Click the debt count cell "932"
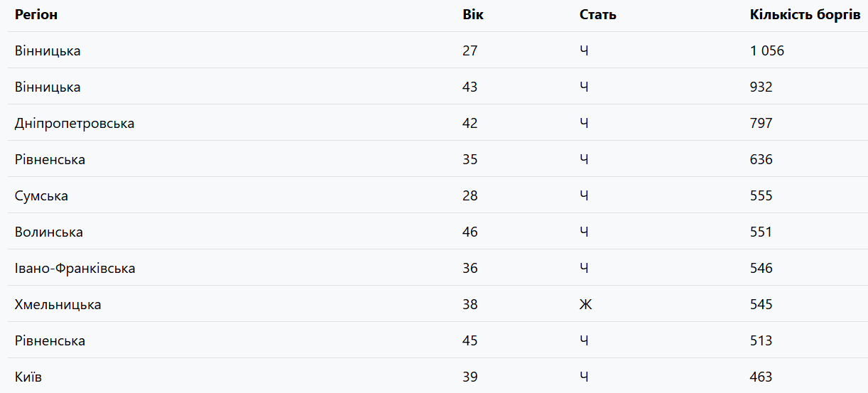 [x=761, y=87]
